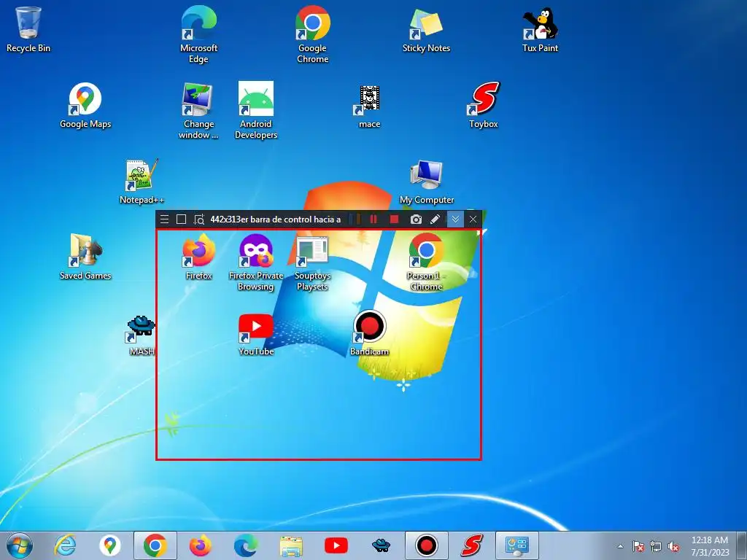
Task: Select the Bandicam desktop shortcut
Action: [370, 332]
